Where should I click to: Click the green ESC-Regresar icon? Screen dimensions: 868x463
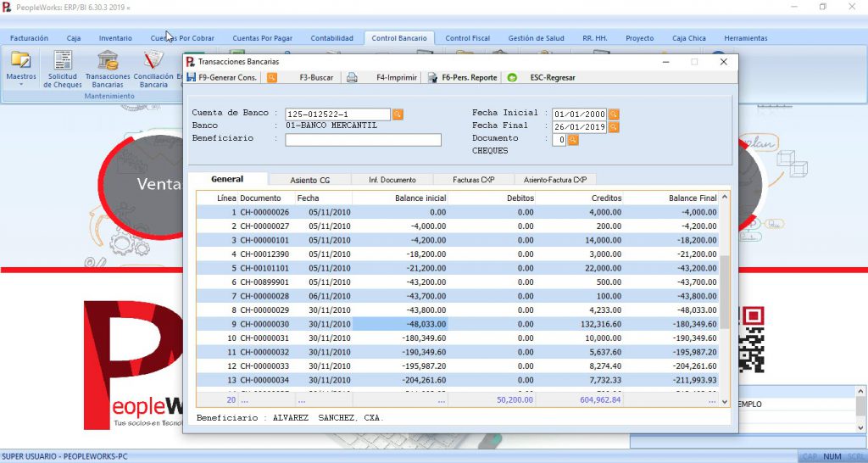(512, 77)
